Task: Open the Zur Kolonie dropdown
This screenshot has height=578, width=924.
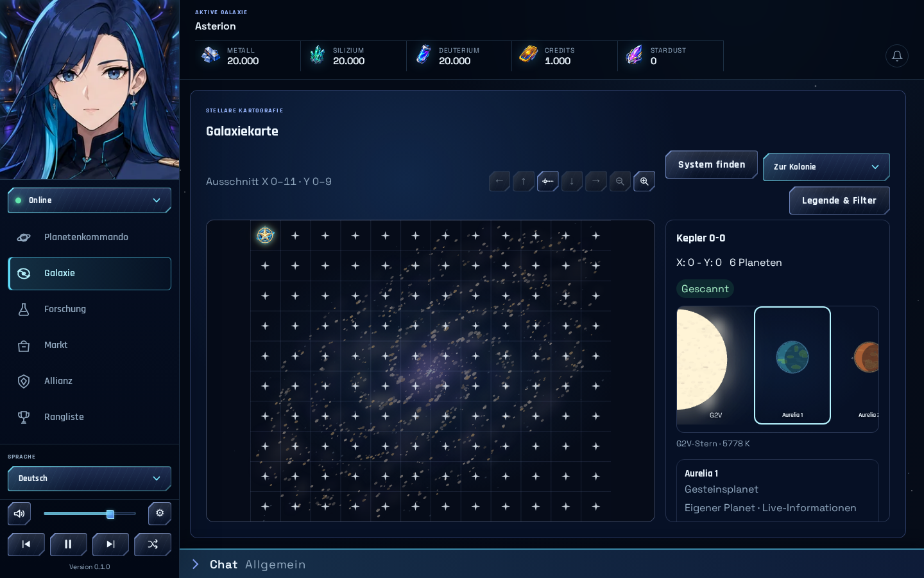Action: (826, 167)
